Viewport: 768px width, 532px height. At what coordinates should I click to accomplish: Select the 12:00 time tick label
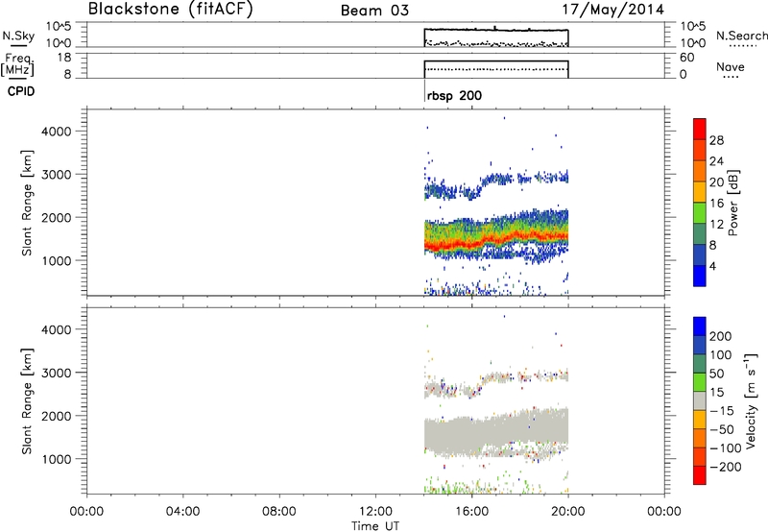[x=375, y=512]
